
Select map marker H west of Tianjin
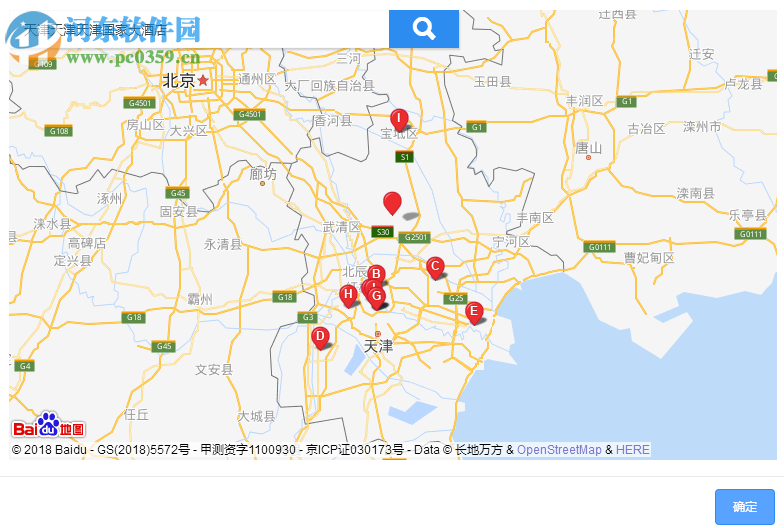(x=348, y=296)
